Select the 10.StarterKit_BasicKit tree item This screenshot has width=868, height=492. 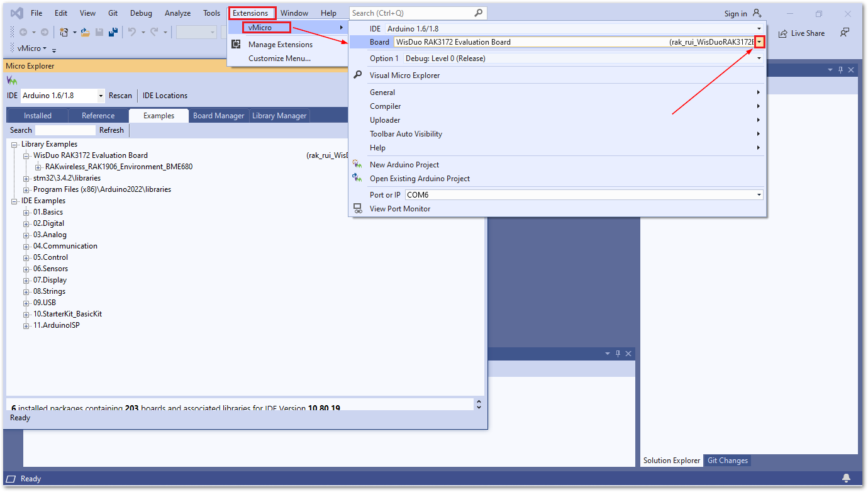tap(67, 314)
